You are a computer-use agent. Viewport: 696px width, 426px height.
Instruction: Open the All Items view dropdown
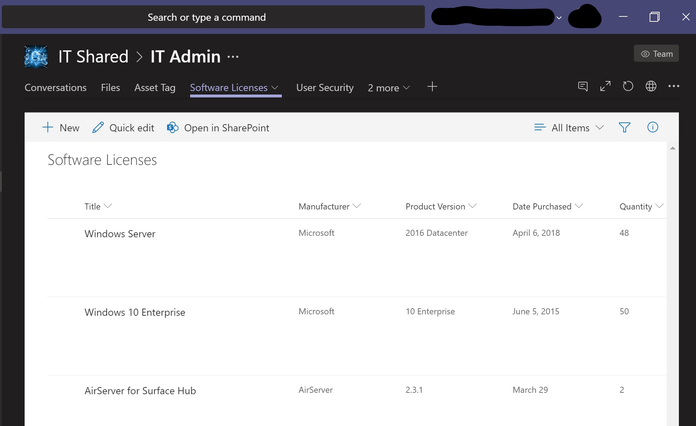pyautogui.click(x=569, y=128)
